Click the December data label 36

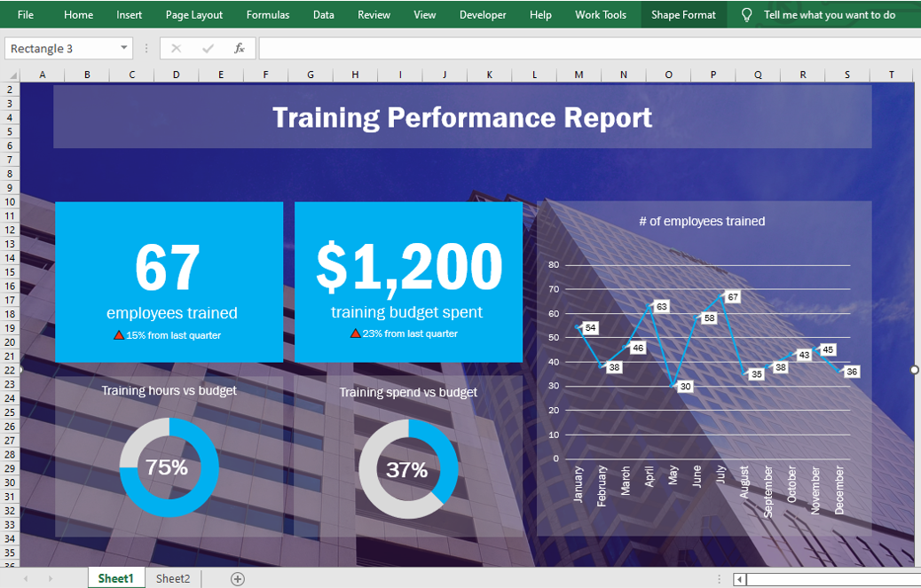click(x=851, y=372)
